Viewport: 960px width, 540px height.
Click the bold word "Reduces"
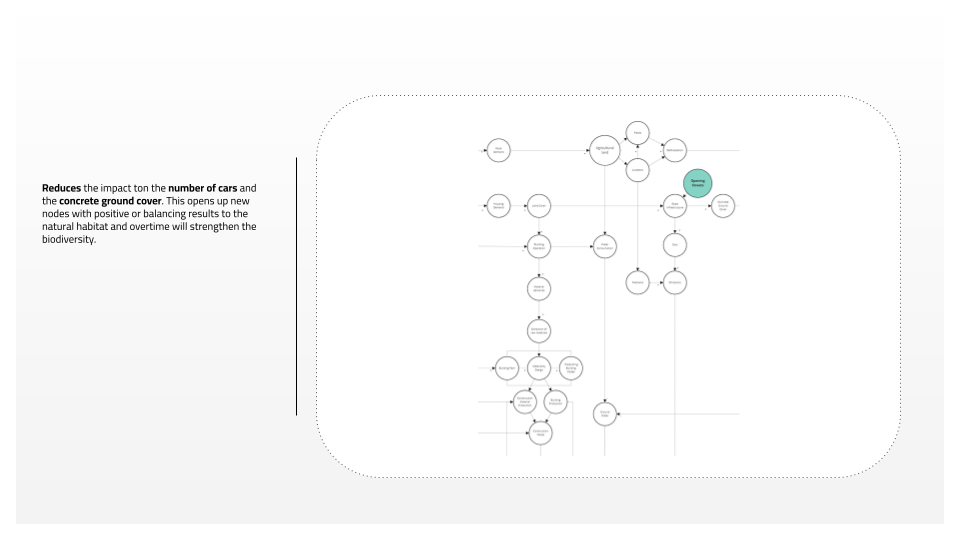point(62,188)
